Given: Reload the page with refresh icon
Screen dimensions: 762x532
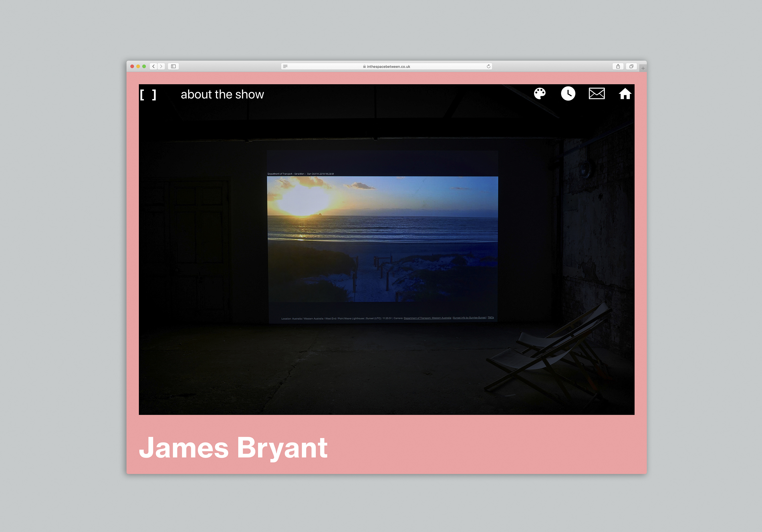Looking at the screenshot, I should tap(488, 66).
